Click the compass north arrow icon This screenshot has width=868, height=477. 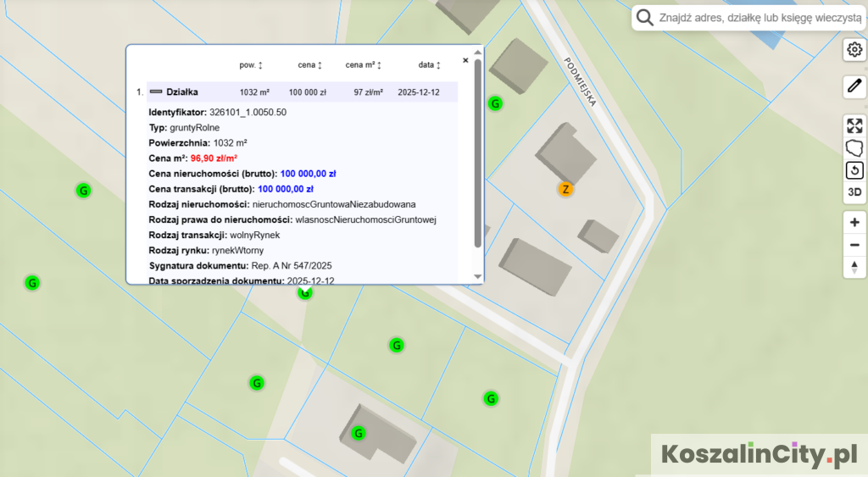854,267
